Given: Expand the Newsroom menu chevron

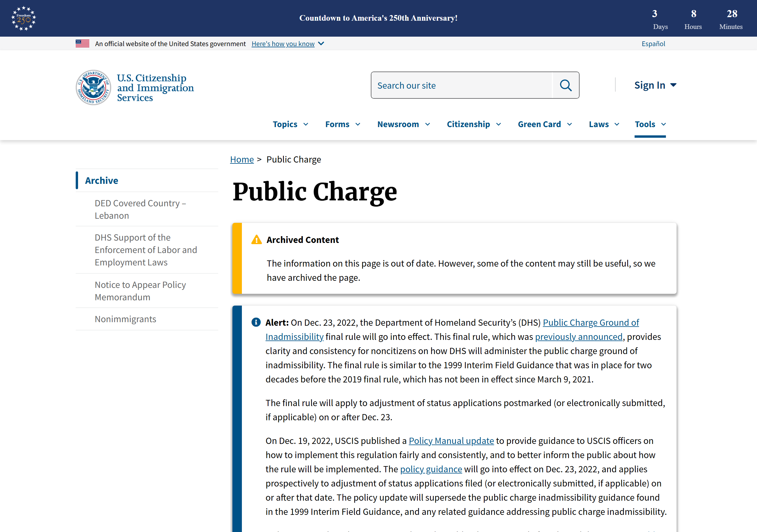Looking at the screenshot, I should 428,124.
